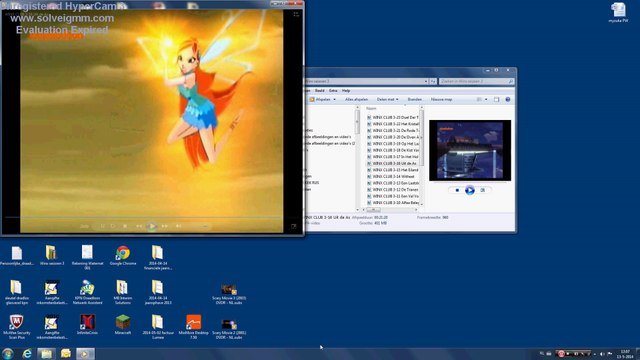Image resolution: width=640 pixels, height=360 pixels.
Task: Open the Beeld menu in Explorer
Action: [320, 91]
